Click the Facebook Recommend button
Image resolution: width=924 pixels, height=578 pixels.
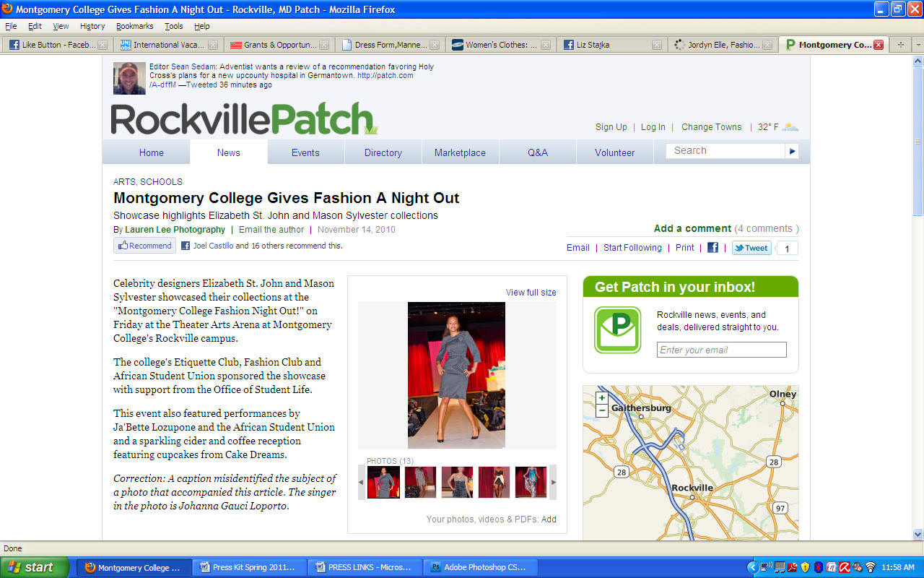144,246
